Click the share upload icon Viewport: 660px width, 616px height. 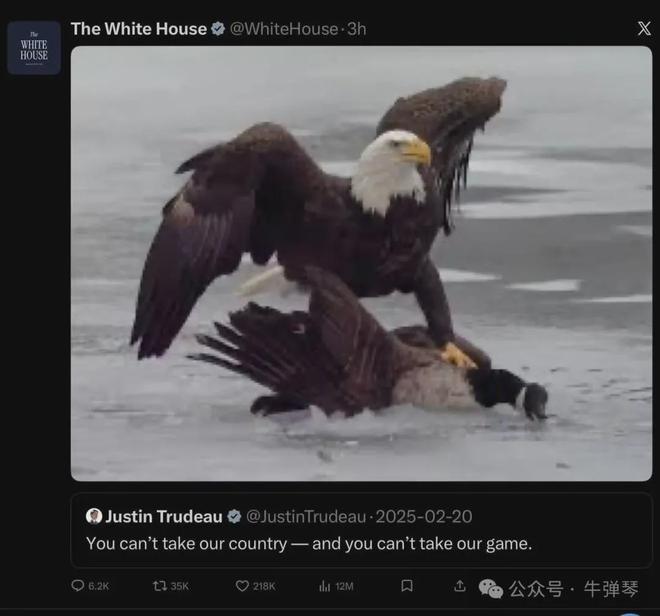pos(460,586)
